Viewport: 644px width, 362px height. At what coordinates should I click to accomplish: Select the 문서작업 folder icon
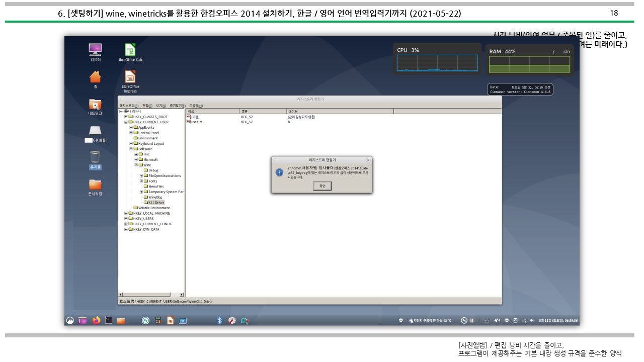[x=95, y=187]
